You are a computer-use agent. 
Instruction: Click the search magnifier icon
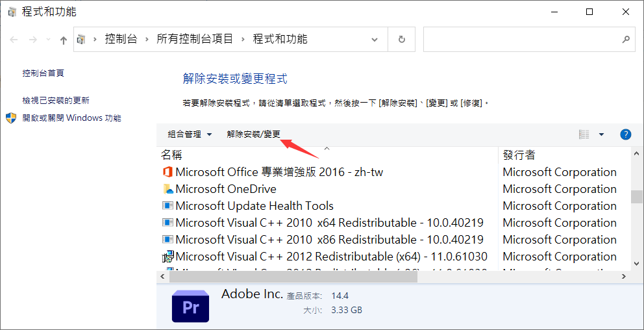(x=626, y=40)
